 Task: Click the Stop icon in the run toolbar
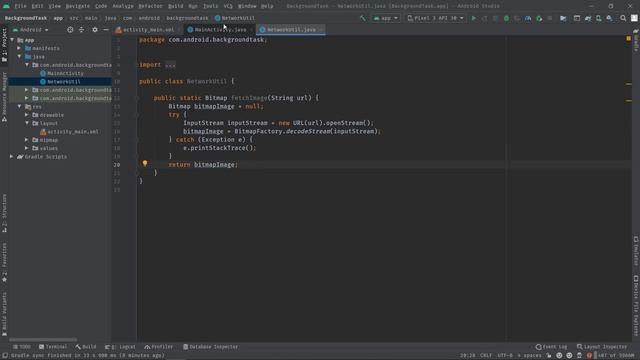click(x=550, y=18)
